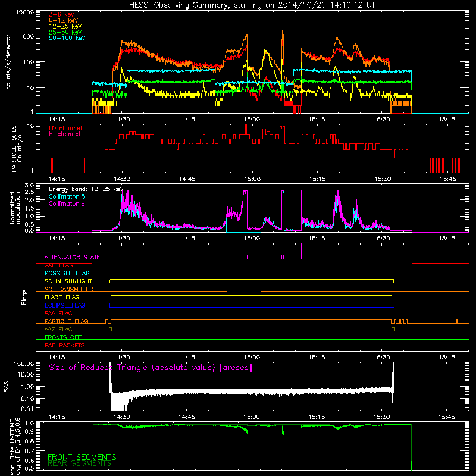Click the SC IN SUNLIGHT flag label
Screen dimensions: 476x476
click(x=68, y=281)
